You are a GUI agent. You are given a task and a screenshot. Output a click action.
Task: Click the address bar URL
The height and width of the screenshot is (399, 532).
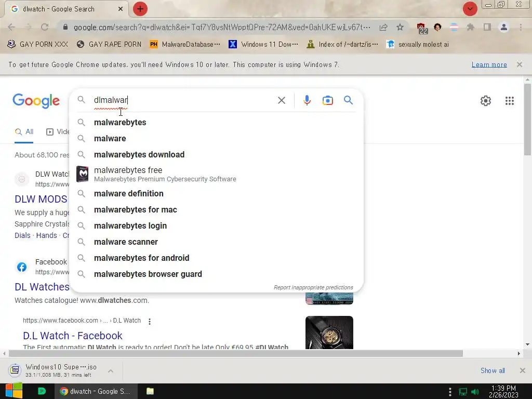coord(222,27)
